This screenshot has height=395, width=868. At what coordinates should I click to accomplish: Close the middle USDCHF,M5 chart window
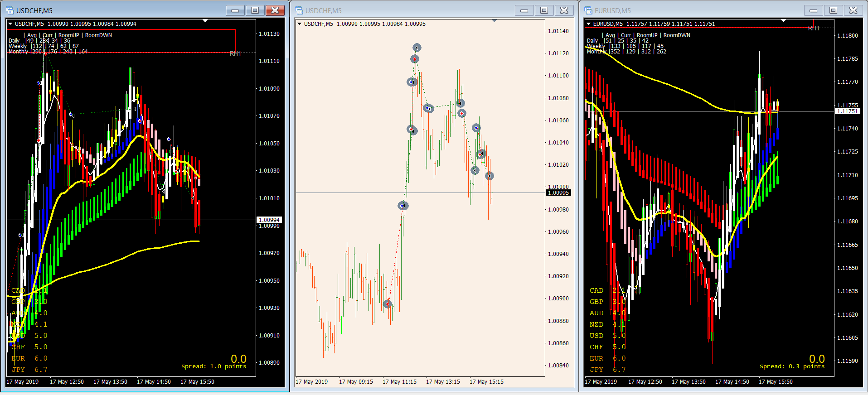564,10
